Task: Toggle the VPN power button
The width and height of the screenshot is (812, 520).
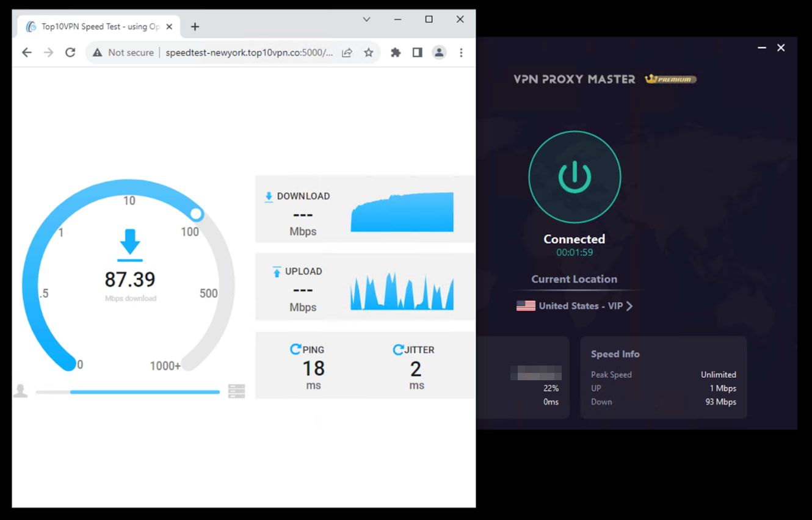Action: (x=575, y=176)
